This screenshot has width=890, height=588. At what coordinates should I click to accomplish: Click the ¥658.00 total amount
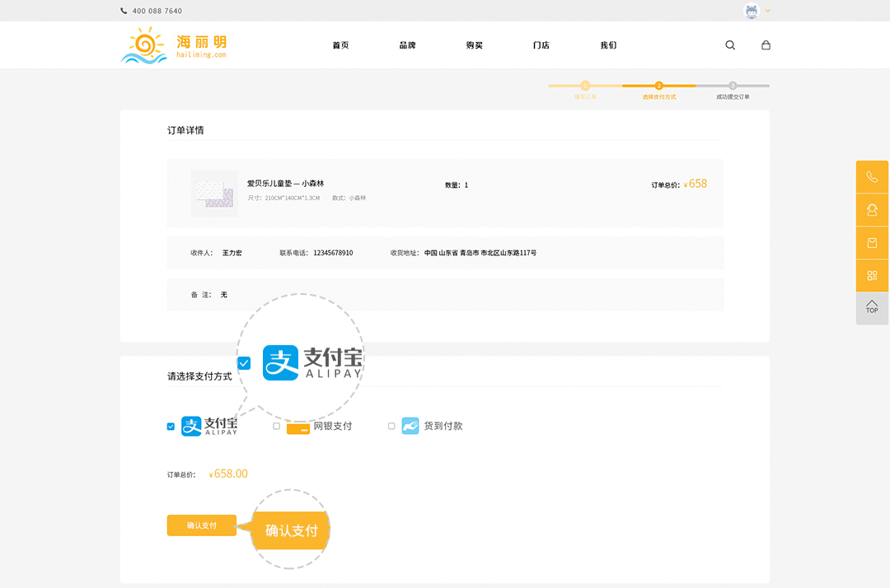coord(228,474)
